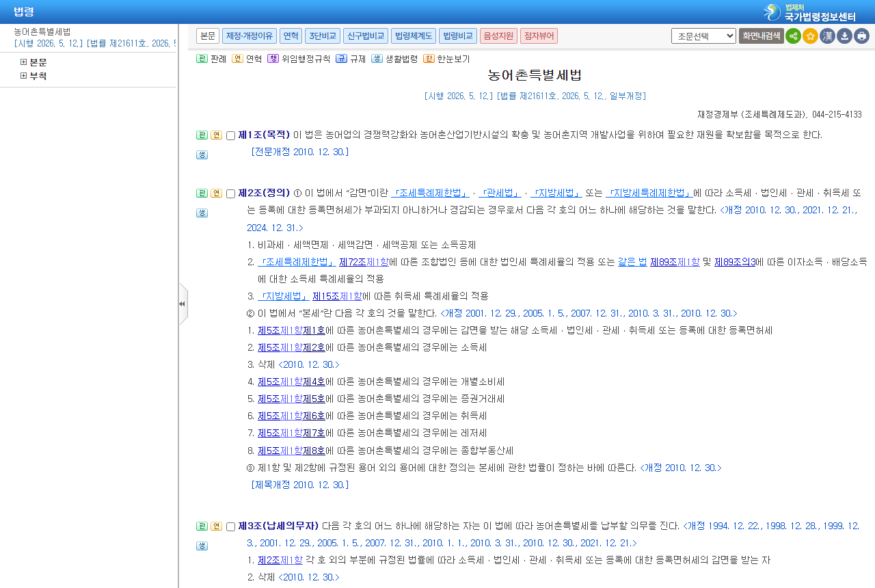This screenshot has height=588, width=875.
Task: Follow the 제72조제1항 link
Action: tap(364, 262)
